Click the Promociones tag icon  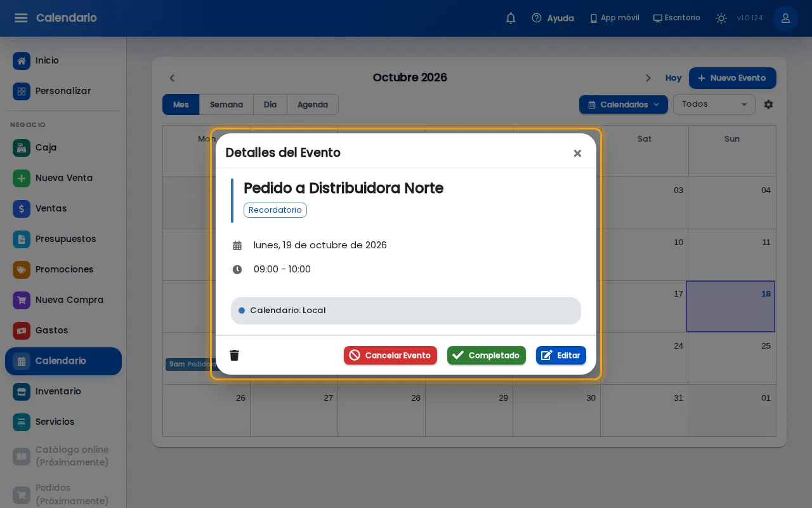[22, 270]
